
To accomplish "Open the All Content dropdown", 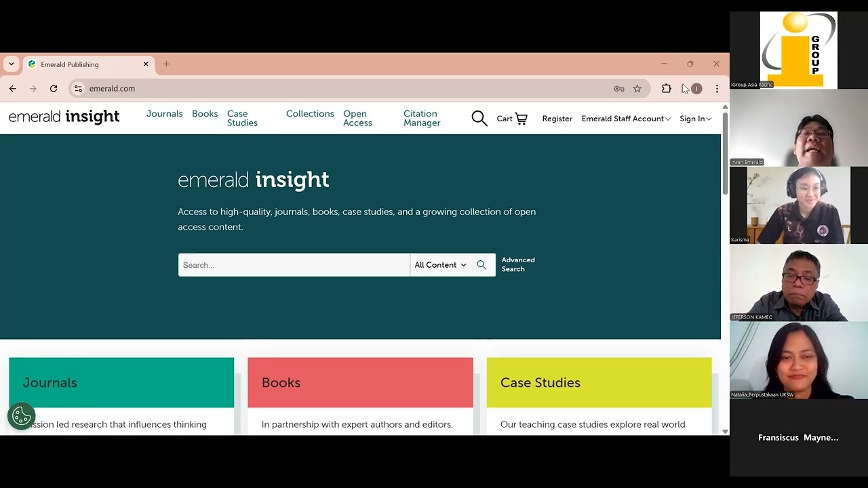I will click(440, 265).
